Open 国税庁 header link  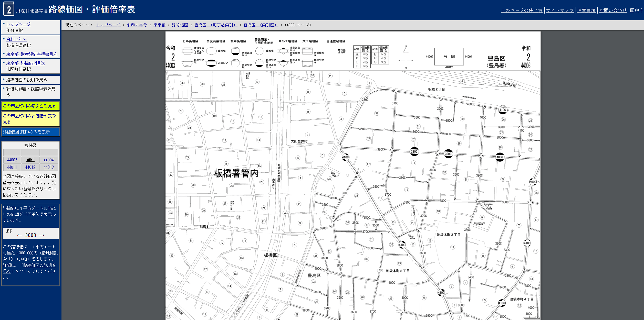(637, 10)
